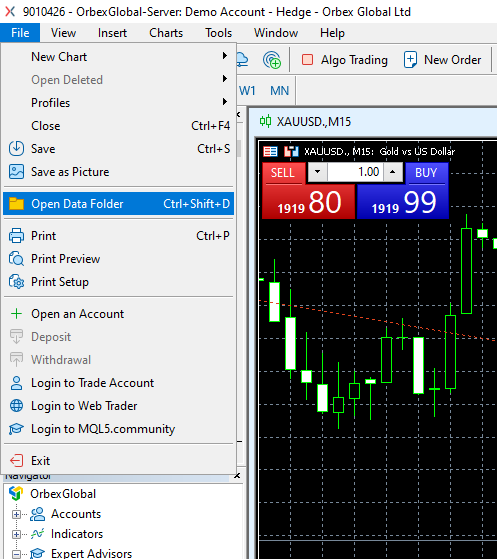Screen dimensions: 497x559
Task: Click the New Order button
Action: (442, 60)
